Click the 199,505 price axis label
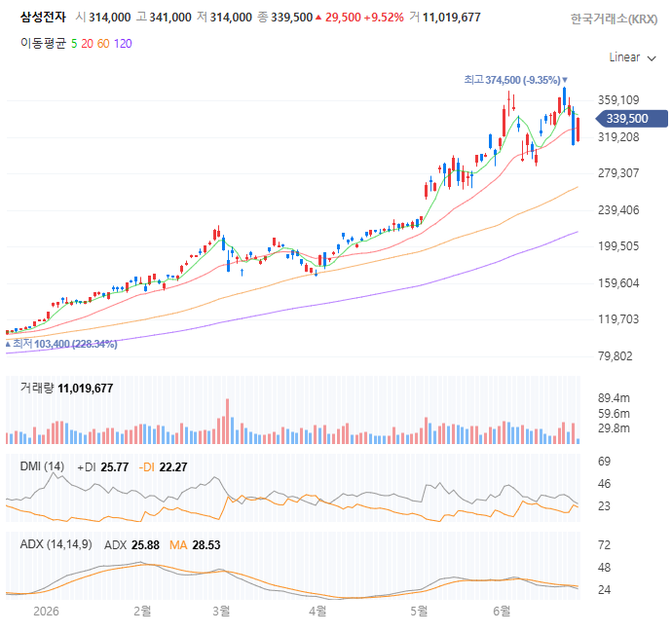Viewport: 672px width, 632px height. [x=618, y=246]
